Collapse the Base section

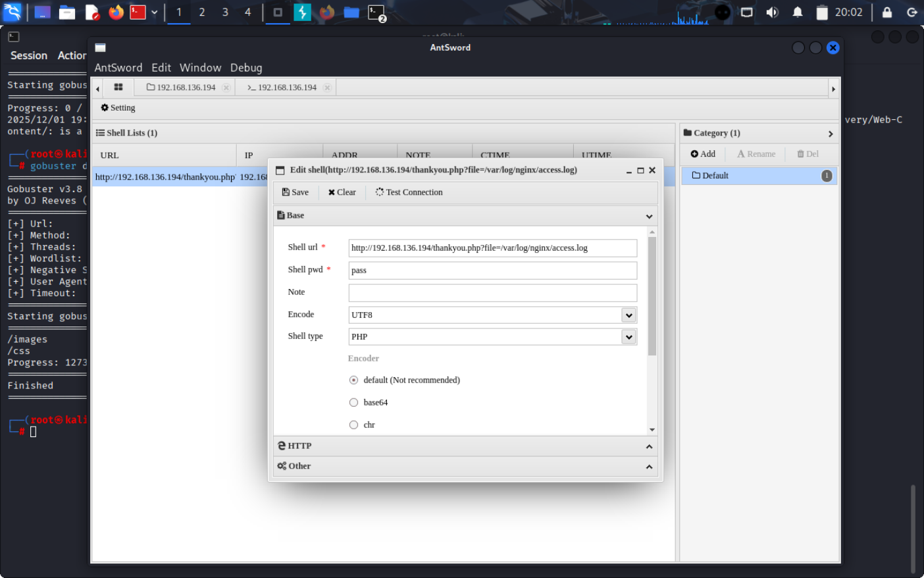[649, 216]
